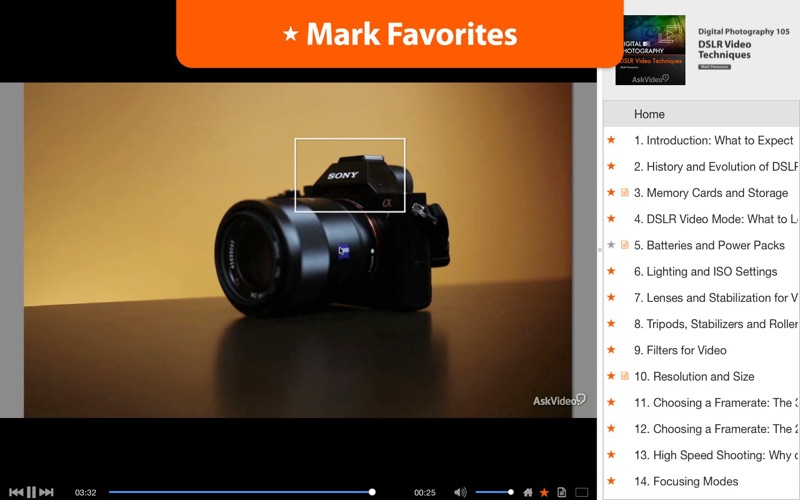The width and height of the screenshot is (800, 500).
Task: Toggle favorite star for 1. Introduction
Action: click(x=611, y=140)
